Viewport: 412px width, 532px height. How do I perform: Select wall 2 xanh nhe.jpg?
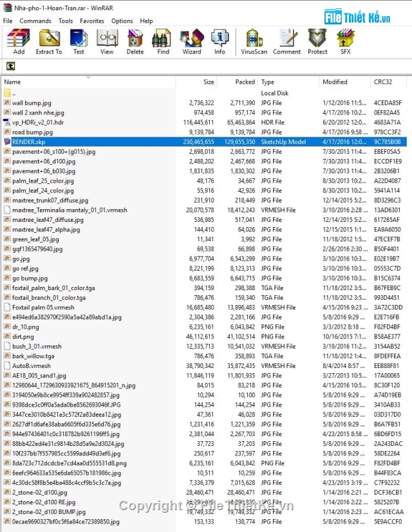coord(38,113)
